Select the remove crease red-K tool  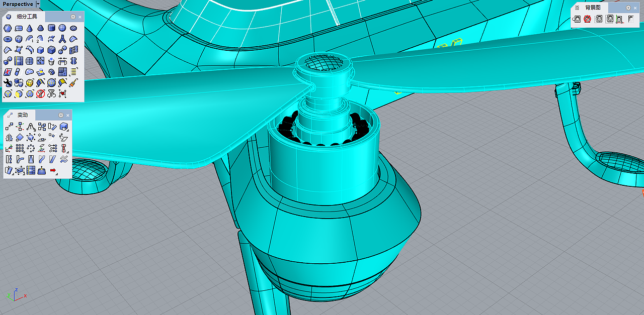(x=8, y=72)
